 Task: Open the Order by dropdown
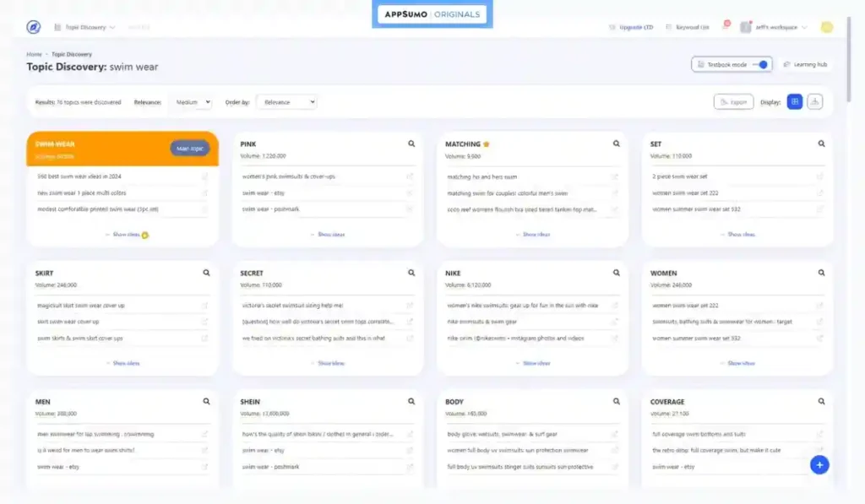[x=286, y=102]
